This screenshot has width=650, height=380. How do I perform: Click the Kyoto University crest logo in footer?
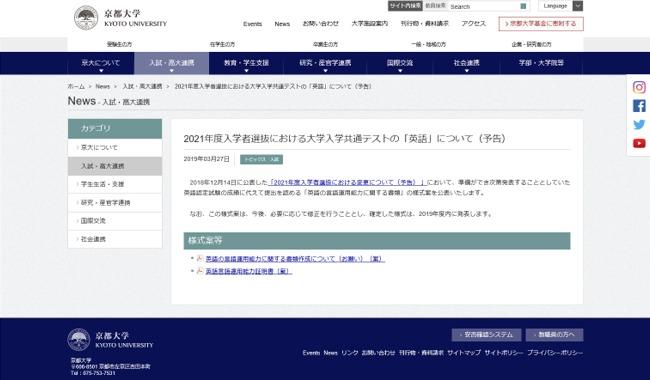[x=79, y=340]
